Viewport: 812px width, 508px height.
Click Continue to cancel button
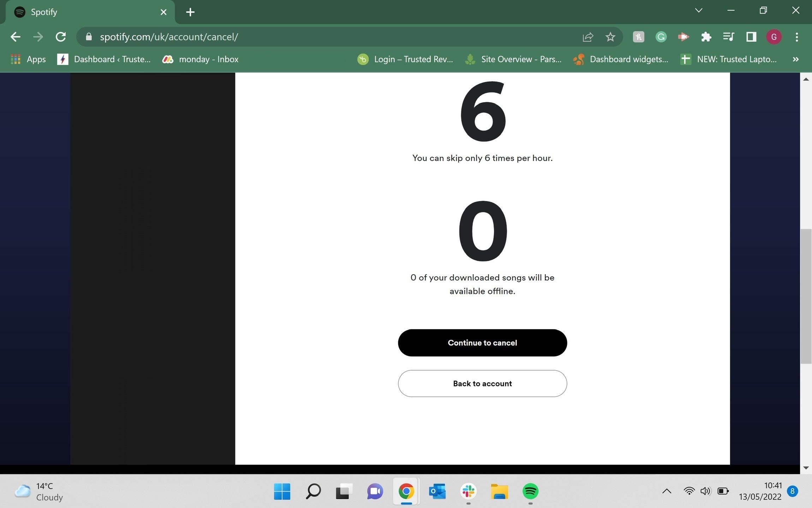[x=482, y=343]
